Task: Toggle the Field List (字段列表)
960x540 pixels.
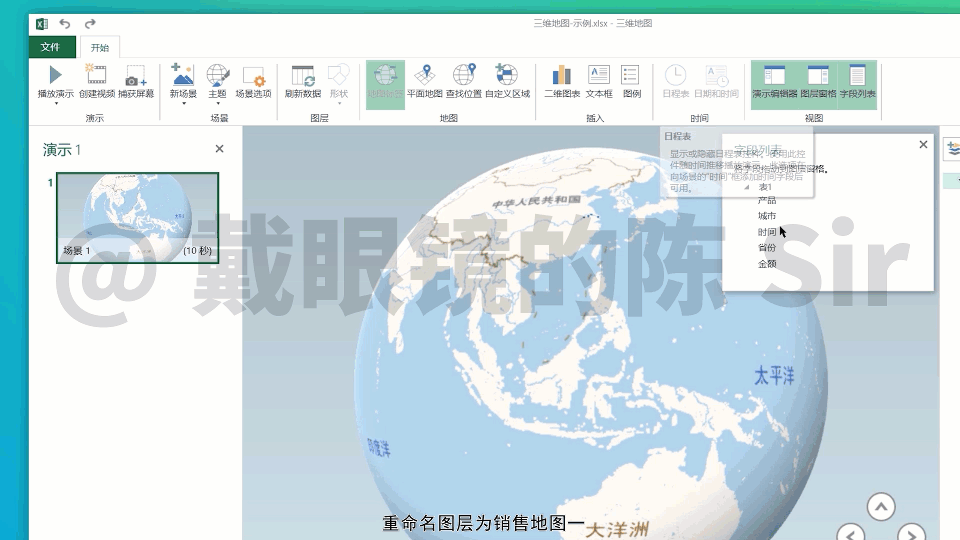Action: point(857,84)
